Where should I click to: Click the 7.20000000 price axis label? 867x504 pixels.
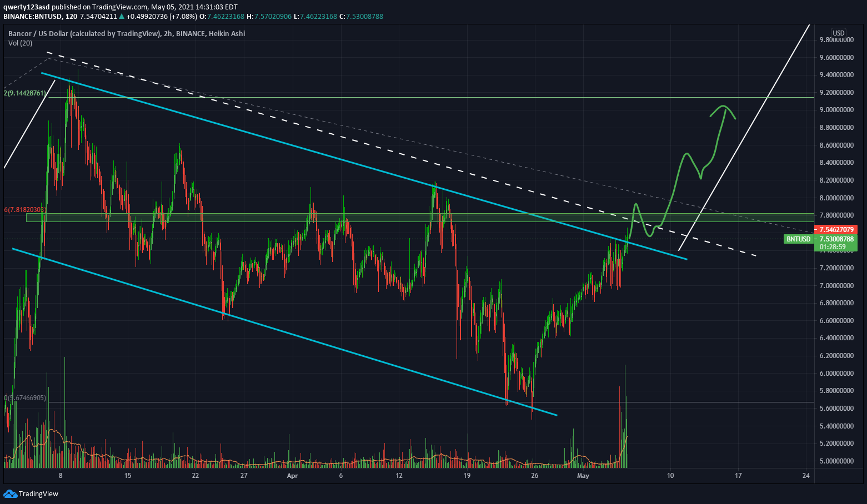coord(835,268)
